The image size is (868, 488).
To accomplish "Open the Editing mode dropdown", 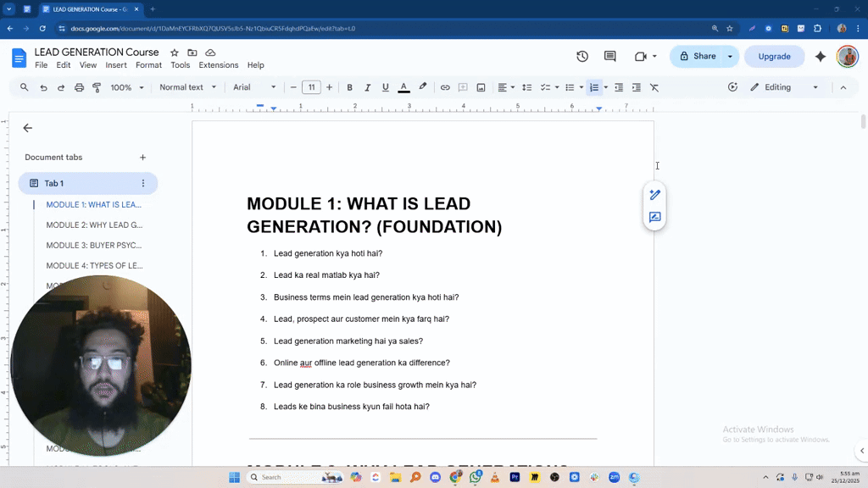I will point(784,87).
